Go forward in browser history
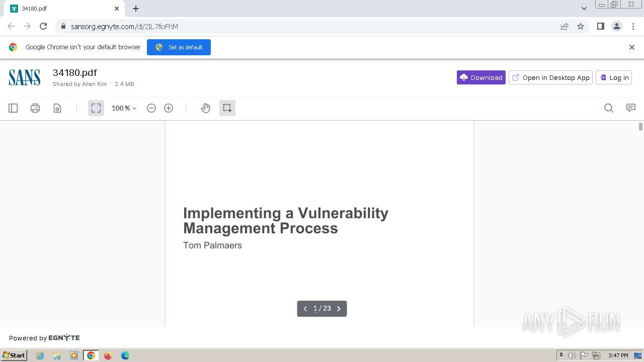Image resolution: width=644 pixels, height=362 pixels. pos(27,26)
